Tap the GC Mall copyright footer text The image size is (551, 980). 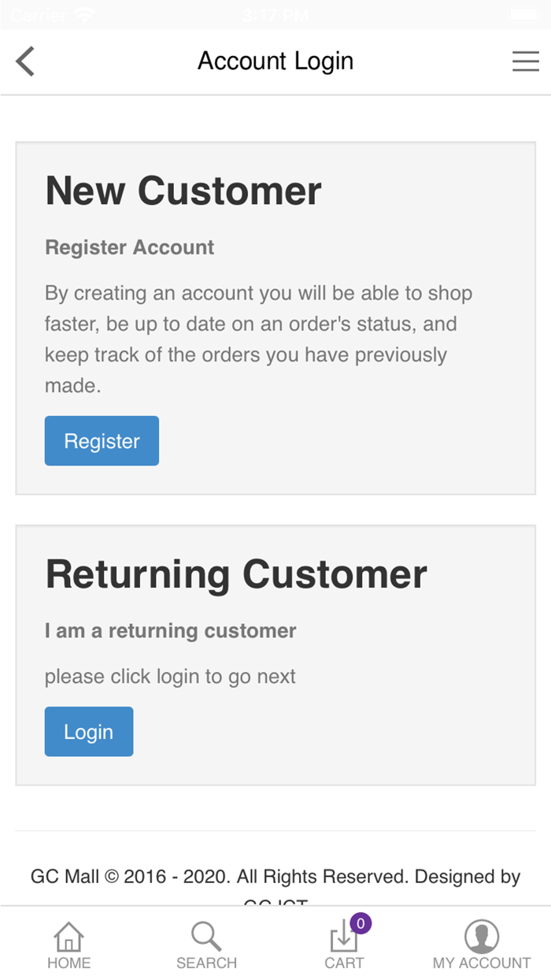tap(275, 877)
